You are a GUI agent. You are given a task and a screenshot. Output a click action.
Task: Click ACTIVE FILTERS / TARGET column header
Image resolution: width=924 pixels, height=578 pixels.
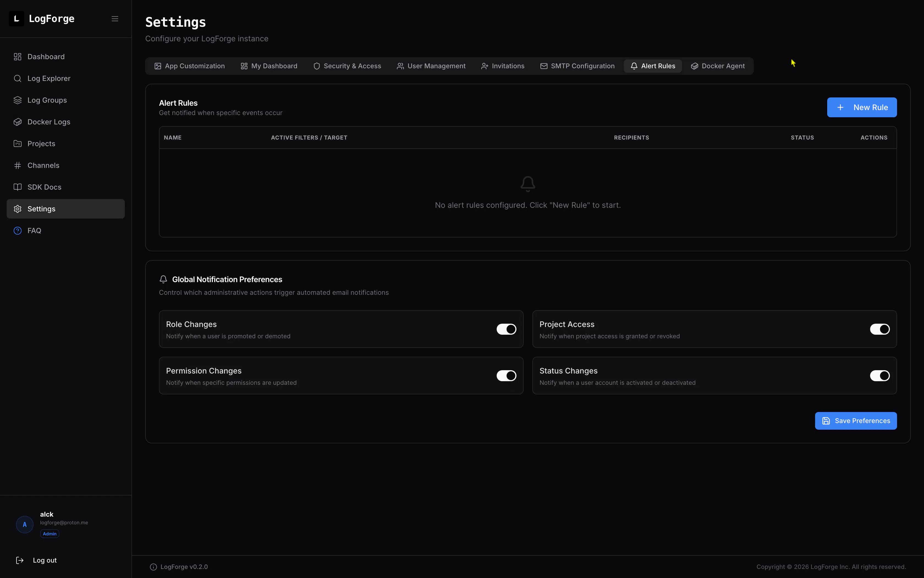click(x=309, y=138)
